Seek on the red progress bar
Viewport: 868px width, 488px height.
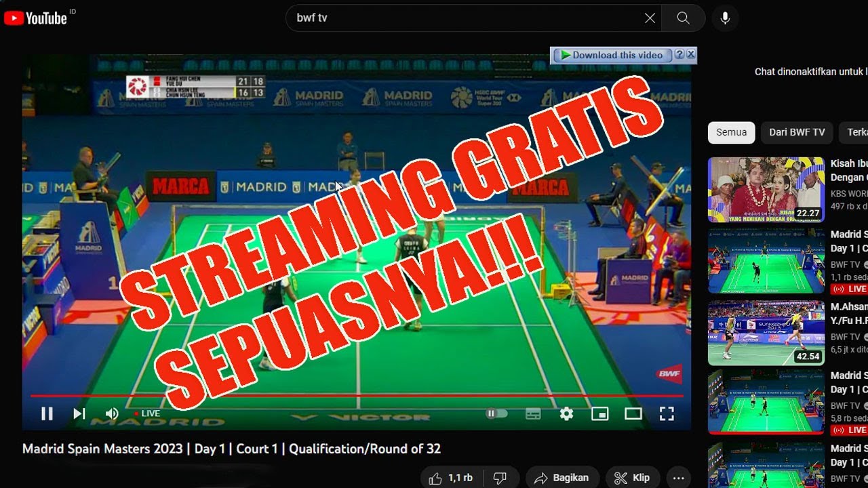pyautogui.click(x=357, y=395)
